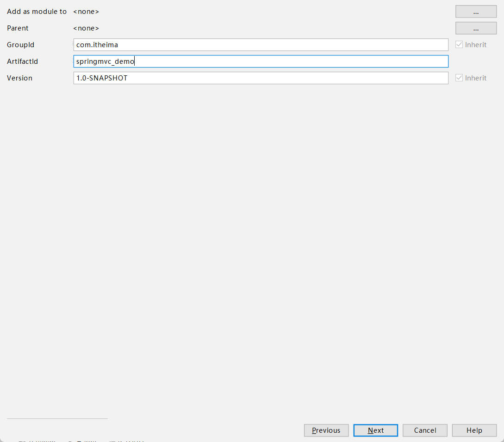The width and height of the screenshot is (504, 442).
Task: Click the "Add as module to" label
Action: coord(37,12)
